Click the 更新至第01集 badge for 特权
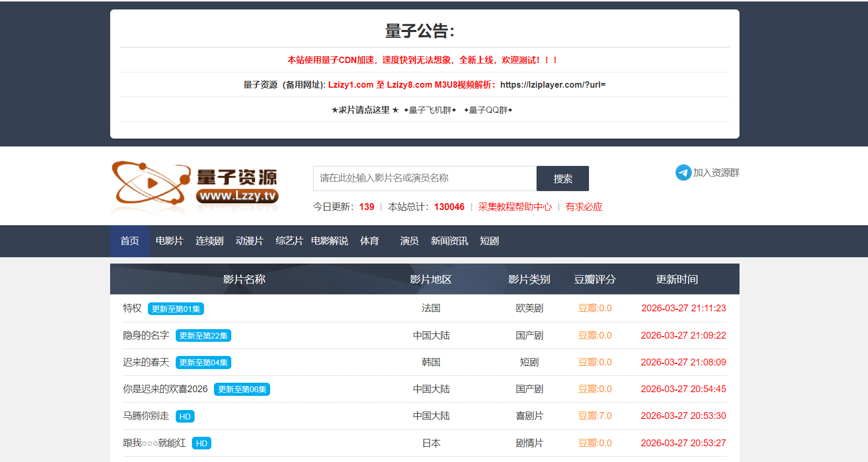The image size is (868, 462). coord(176,309)
